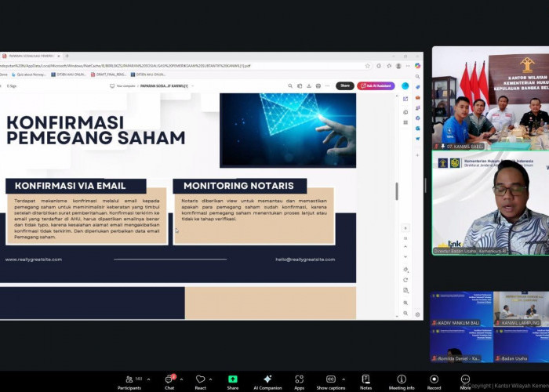Open a new browser tab with plus
Viewport: 549px width, 392px height.
(x=67, y=56)
